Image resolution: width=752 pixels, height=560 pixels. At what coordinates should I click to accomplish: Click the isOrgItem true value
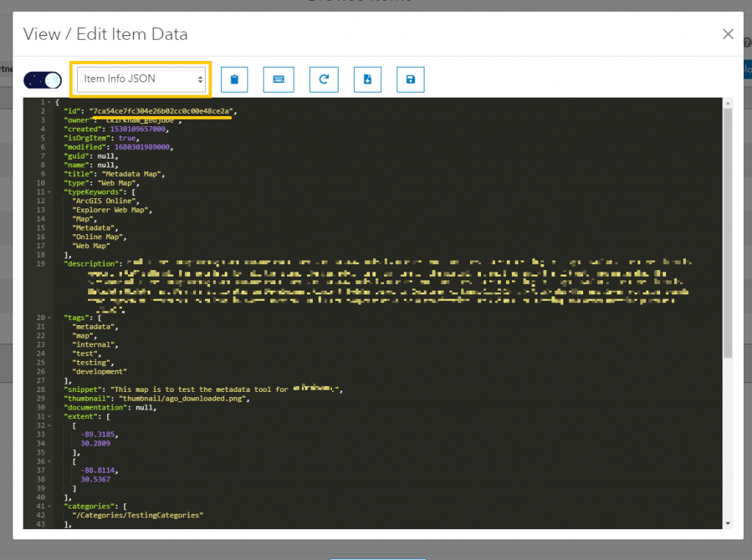126,138
